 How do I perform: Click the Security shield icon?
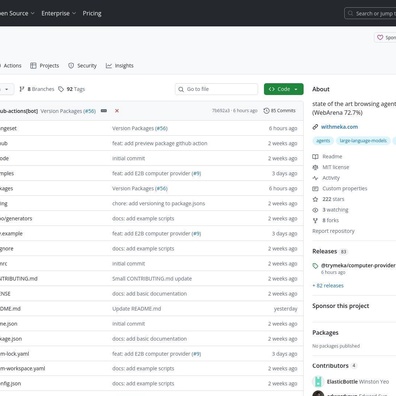[71, 66]
